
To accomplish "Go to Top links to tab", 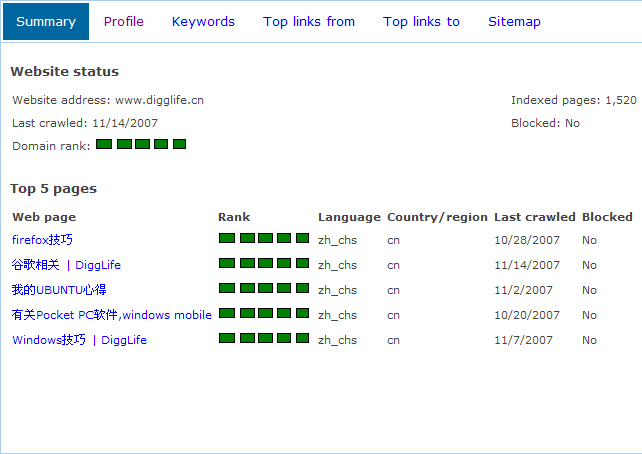I will click(421, 22).
